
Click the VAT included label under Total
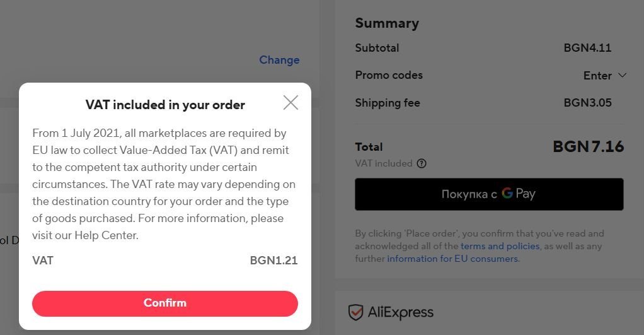(x=383, y=163)
